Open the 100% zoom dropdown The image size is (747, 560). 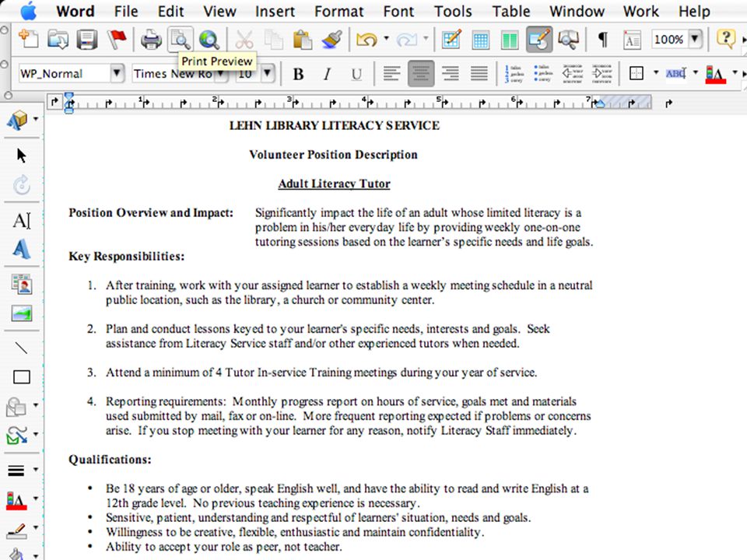coord(696,39)
